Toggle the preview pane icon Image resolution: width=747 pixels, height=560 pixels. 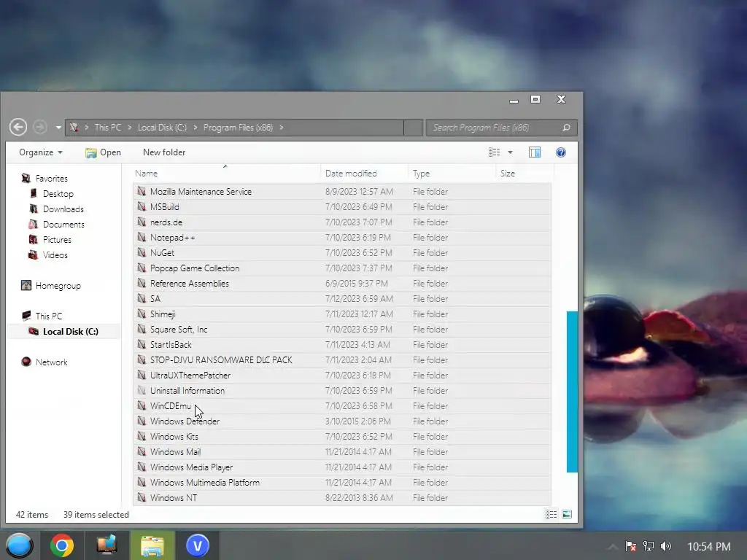tap(535, 152)
